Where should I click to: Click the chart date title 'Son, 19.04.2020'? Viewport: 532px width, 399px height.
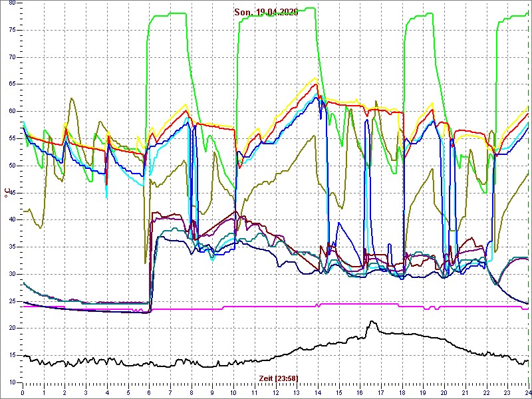[x=266, y=12]
